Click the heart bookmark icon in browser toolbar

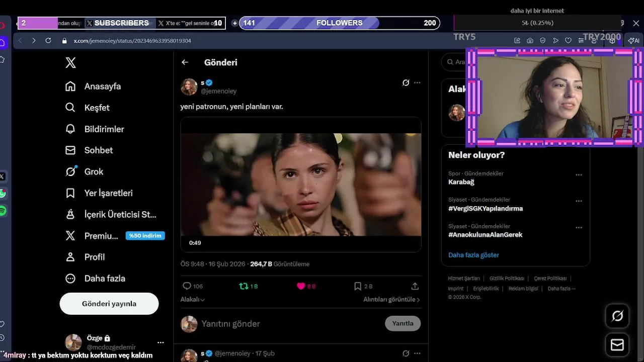pos(568,41)
